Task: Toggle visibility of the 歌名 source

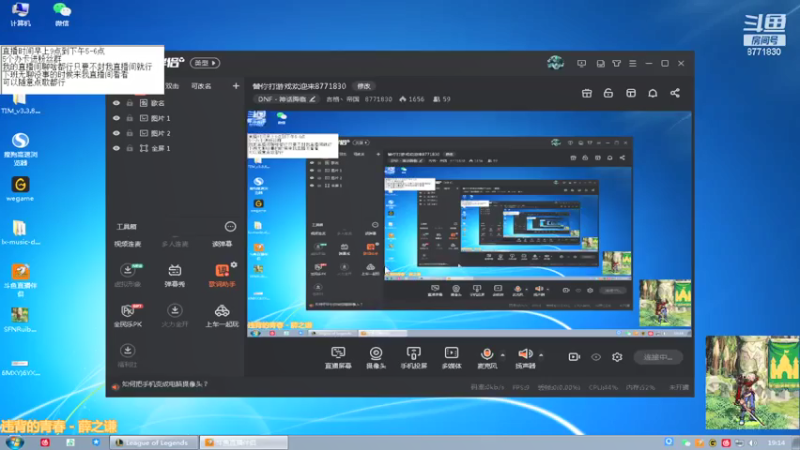Action: point(116,103)
